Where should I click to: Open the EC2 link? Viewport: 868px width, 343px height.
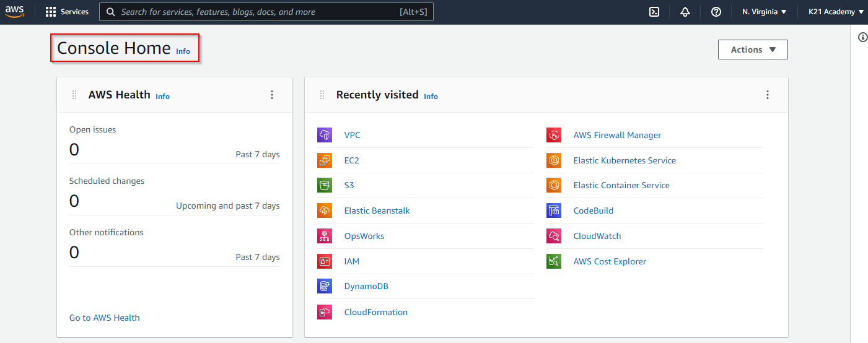[351, 160]
